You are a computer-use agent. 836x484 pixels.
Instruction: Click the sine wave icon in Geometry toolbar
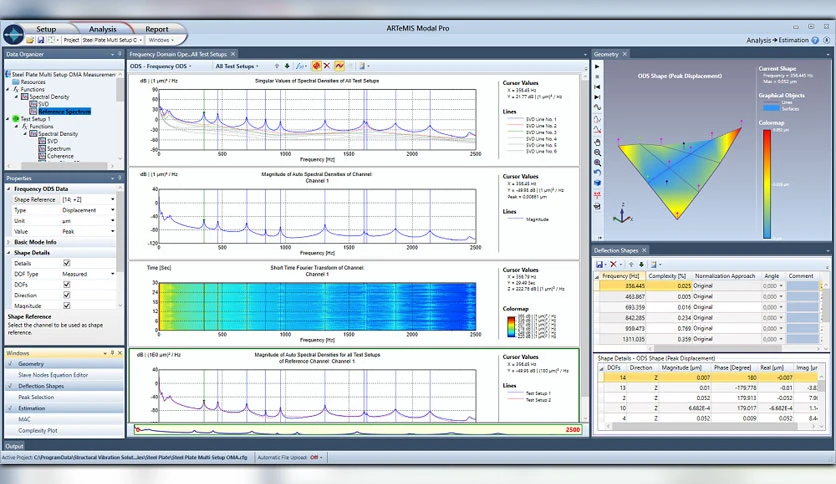point(597,107)
